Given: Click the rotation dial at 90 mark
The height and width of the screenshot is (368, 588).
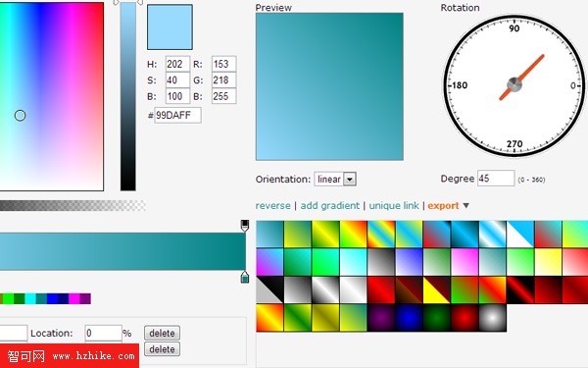Looking at the screenshot, I should 514,28.
